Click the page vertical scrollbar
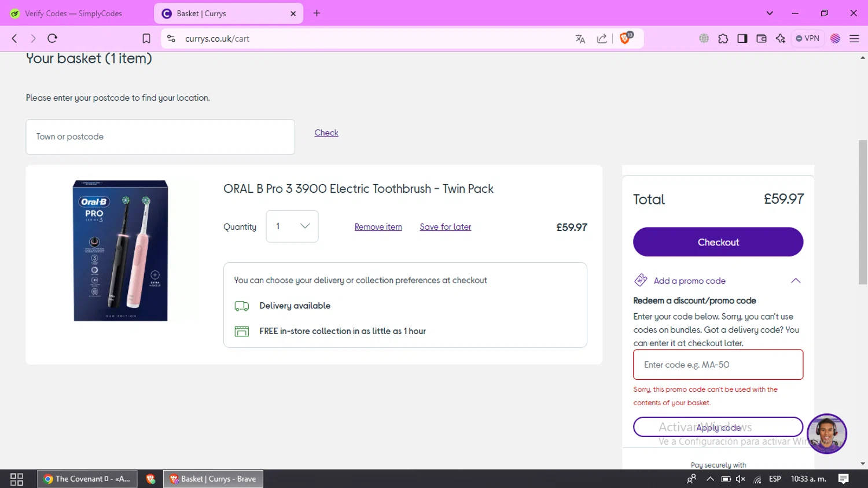This screenshot has width=868, height=488. tap(863, 212)
